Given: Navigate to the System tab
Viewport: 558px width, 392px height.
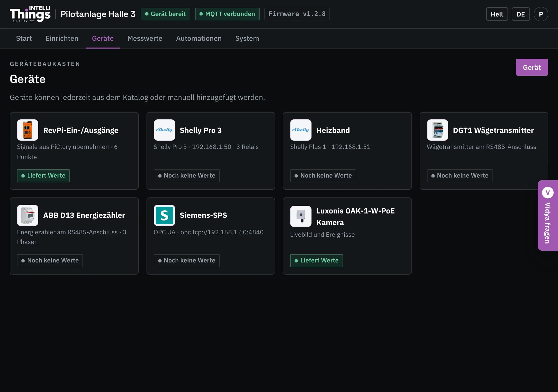Looking at the screenshot, I should click(x=247, y=38).
